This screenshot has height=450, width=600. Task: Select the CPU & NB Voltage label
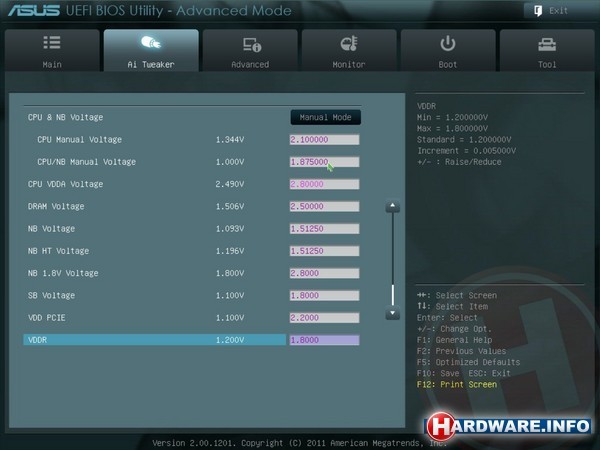click(x=65, y=117)
